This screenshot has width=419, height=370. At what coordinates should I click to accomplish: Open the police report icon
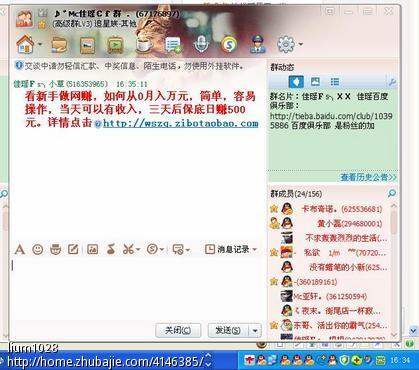(258, 45)
